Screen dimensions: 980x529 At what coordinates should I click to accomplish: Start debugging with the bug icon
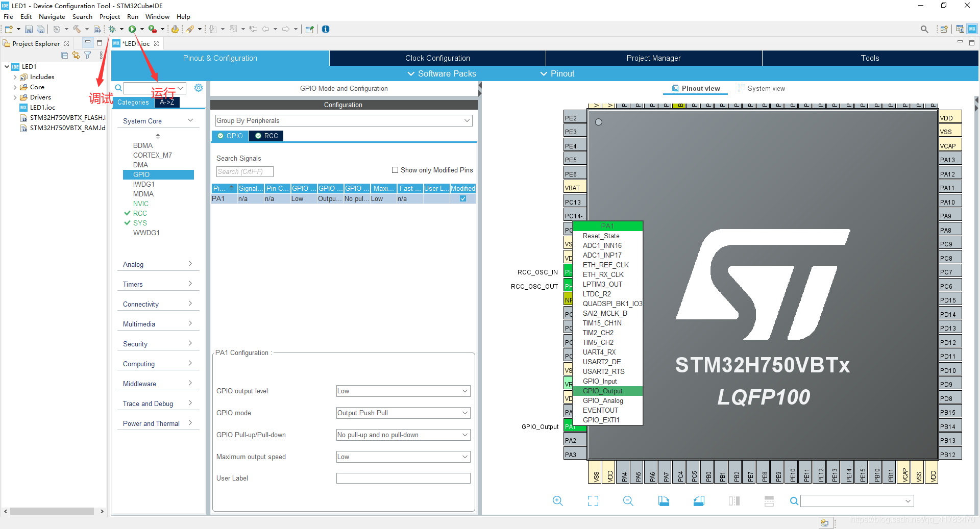(112, 29)
